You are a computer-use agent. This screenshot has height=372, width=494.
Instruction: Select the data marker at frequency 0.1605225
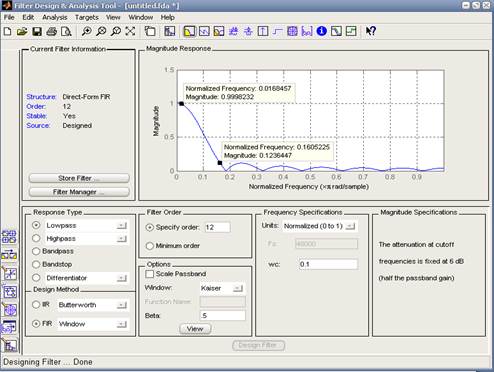tap(220, 163)
